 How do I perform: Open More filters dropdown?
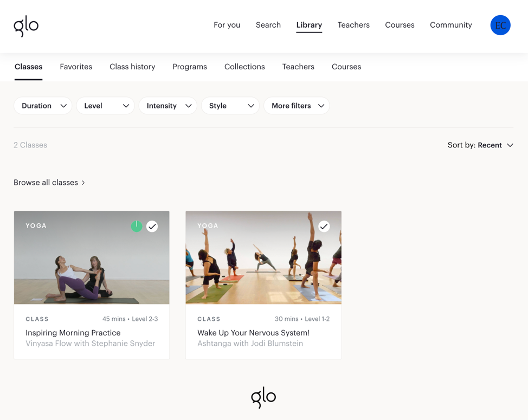point(297,106)
